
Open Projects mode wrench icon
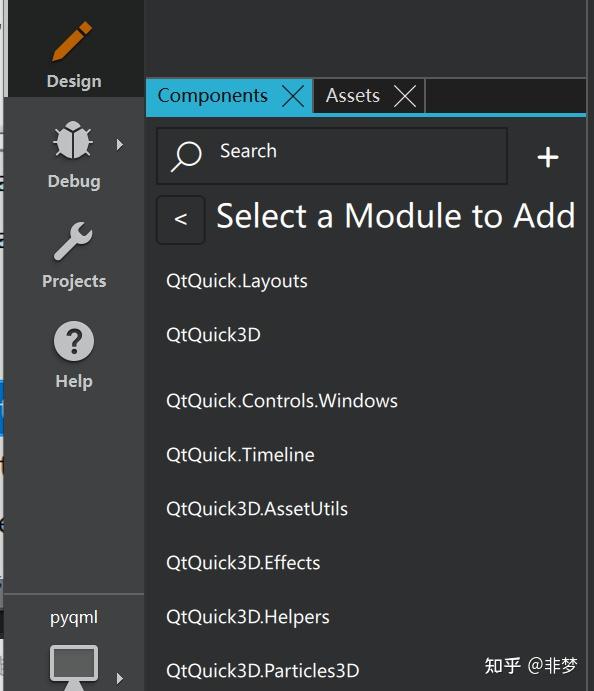[73, 241]
